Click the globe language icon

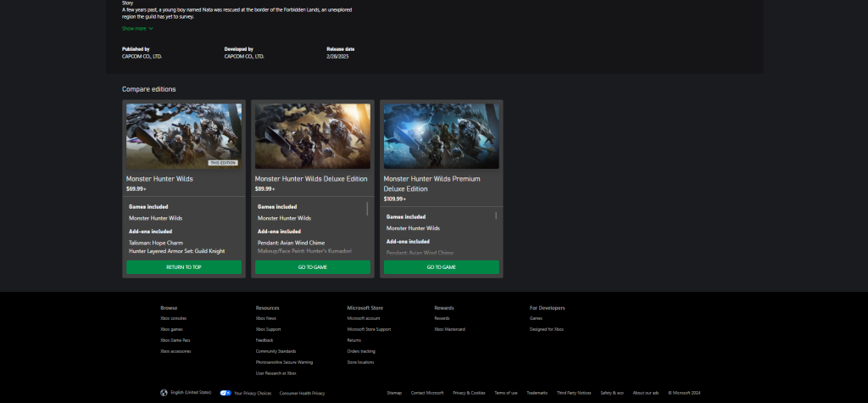pos(164,393)
